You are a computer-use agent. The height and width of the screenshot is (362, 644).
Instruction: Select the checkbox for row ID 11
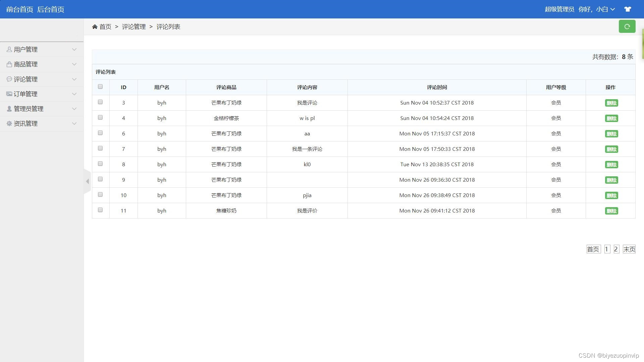[x=100, y=210]
